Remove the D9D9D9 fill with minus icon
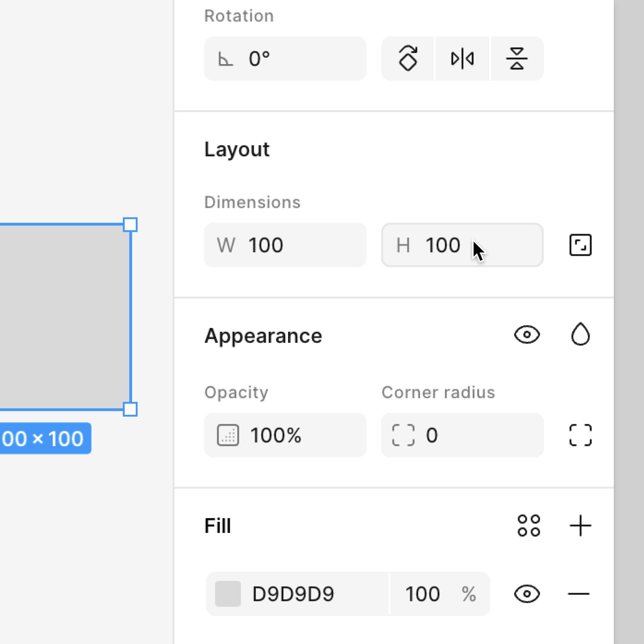 pos(579,594)
